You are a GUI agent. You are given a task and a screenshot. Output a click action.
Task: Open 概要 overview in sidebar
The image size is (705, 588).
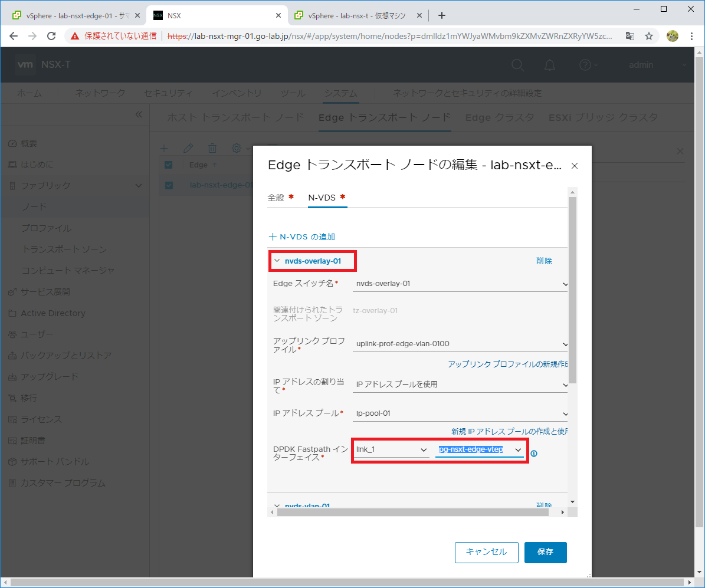pos(29,143)
